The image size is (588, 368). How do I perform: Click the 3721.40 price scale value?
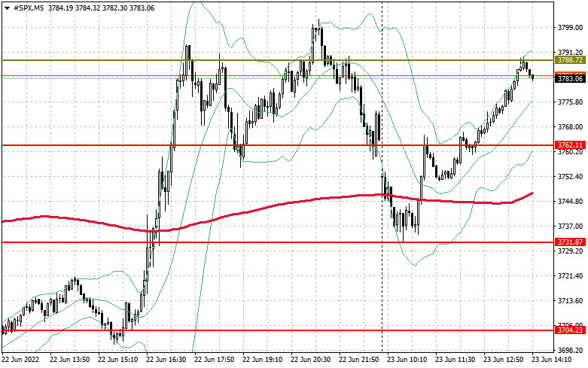pos(571,276)
